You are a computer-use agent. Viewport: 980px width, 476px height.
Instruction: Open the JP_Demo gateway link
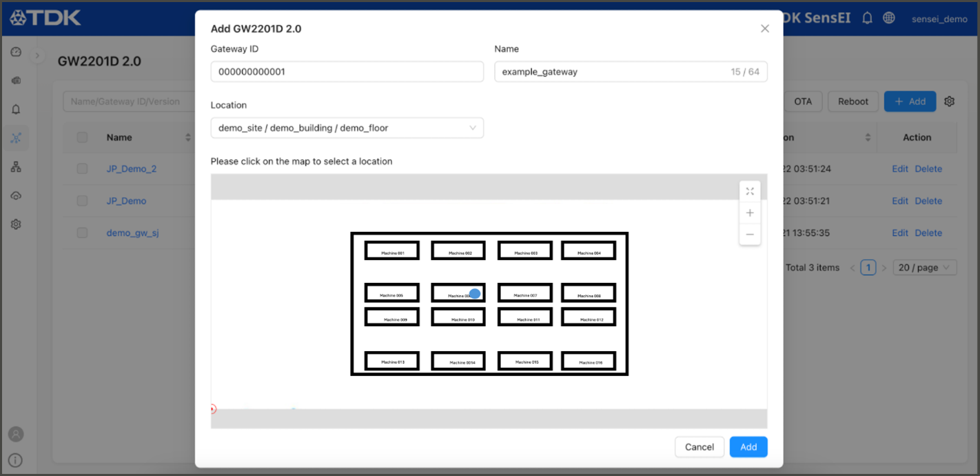[126, 201]
